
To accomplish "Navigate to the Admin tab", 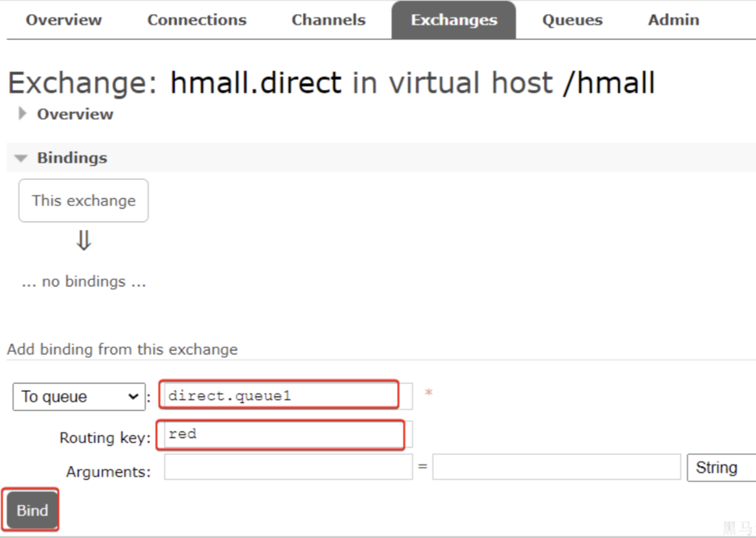I will pyautogui.click(x=673, y=20).
